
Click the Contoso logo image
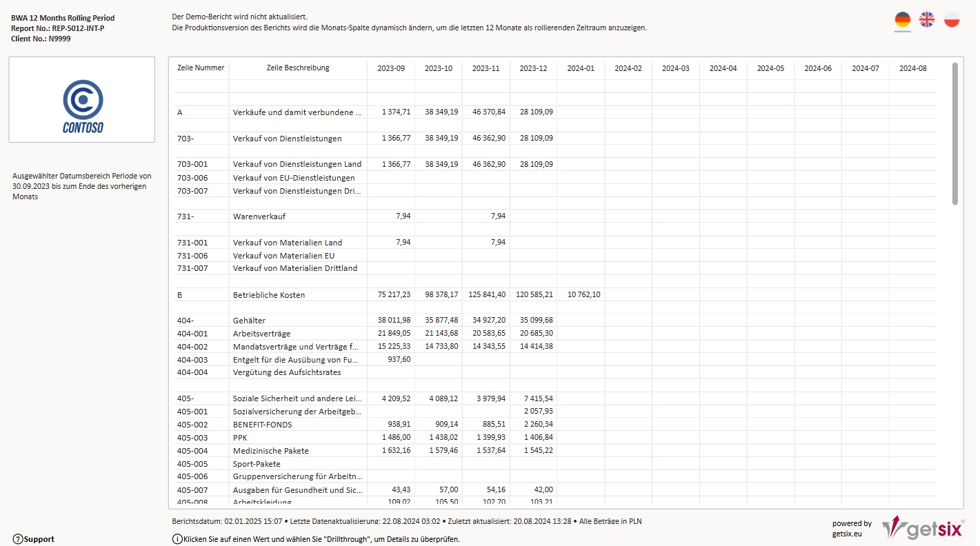[82, 100]
